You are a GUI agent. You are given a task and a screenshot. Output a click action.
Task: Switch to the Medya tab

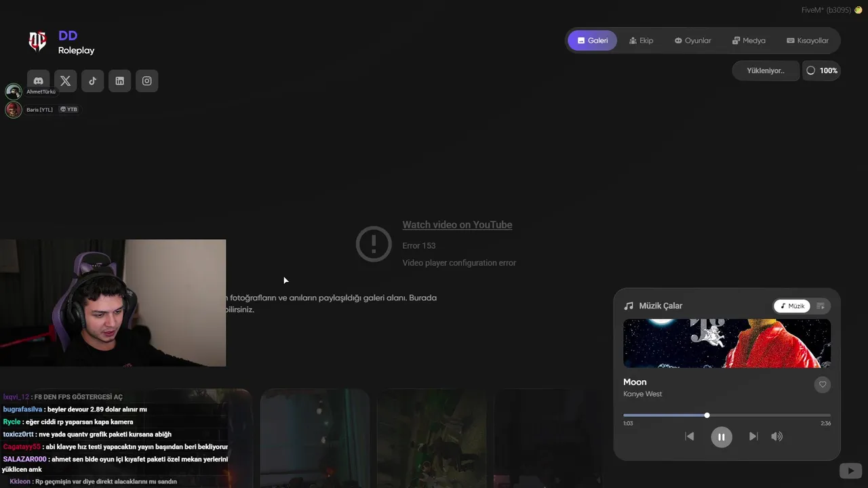click(x=749, y=41)
